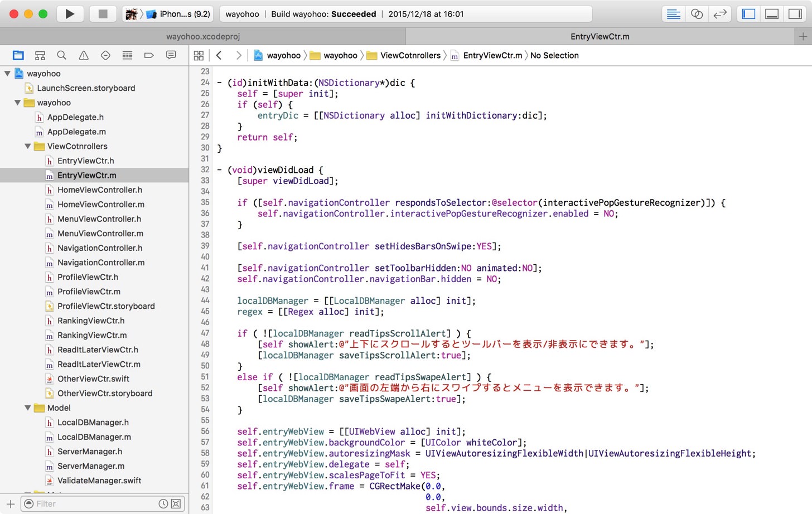
Task: Toggle the left navigator panel
Action: (x=748, y=14)
